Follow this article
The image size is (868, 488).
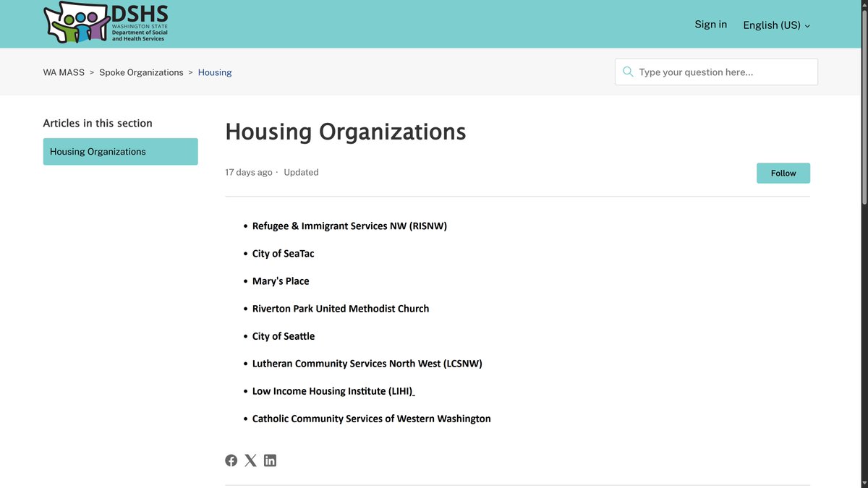tap(783, 173)
